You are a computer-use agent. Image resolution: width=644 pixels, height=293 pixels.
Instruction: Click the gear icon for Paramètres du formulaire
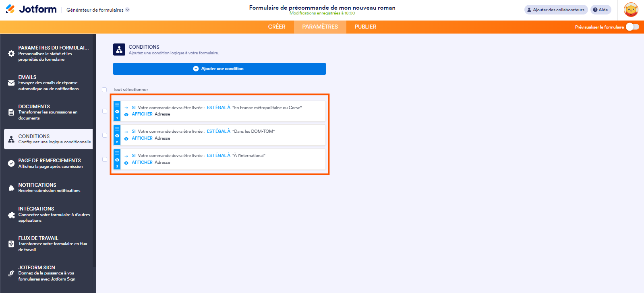[11, 54]
